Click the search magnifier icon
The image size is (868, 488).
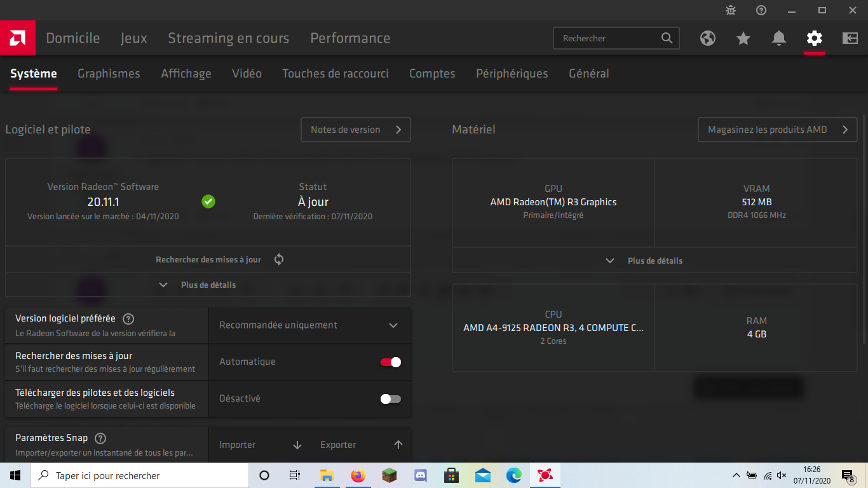[x=667, y=38]
